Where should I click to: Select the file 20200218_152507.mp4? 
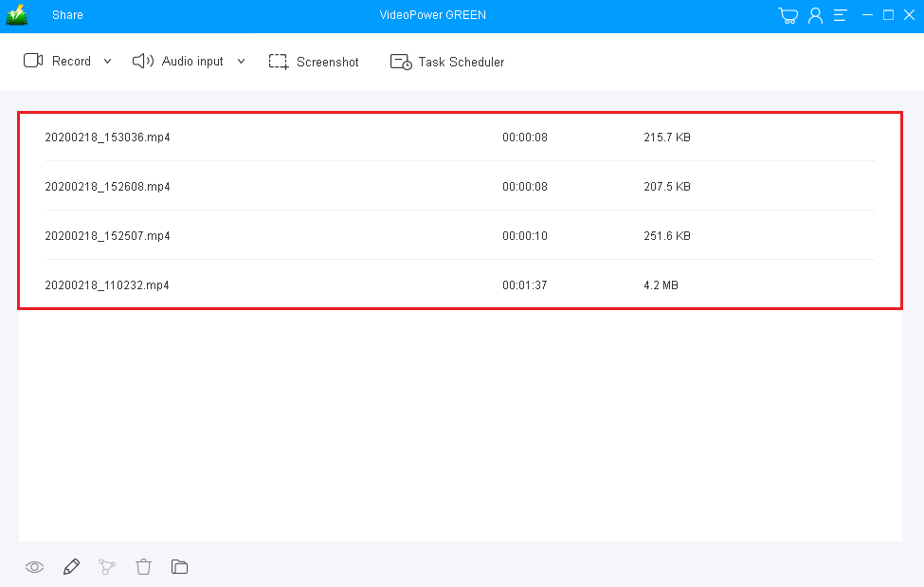[x=107, y=235]
